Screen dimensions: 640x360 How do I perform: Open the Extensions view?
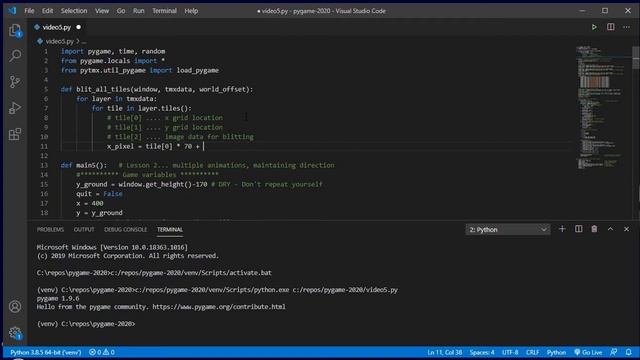point(15,134)
